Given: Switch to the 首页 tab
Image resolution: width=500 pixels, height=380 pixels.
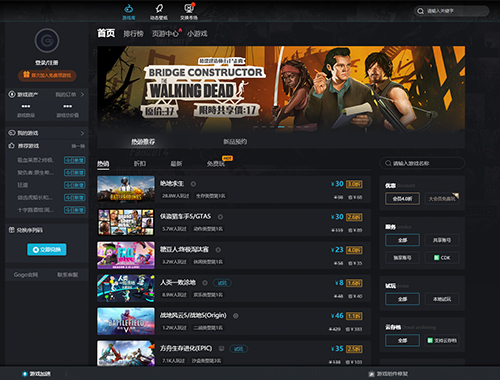Looking at the screenshot, I should (x=106, y=33).
